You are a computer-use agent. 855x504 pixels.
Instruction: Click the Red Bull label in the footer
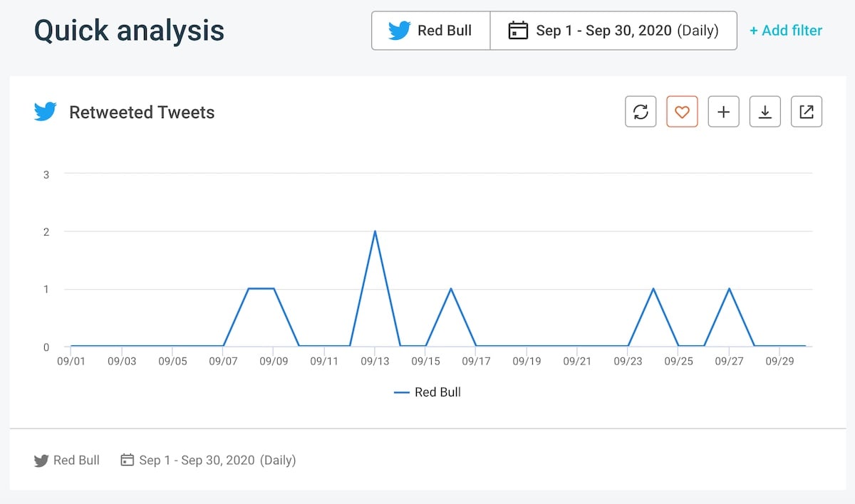coord(76,460)
